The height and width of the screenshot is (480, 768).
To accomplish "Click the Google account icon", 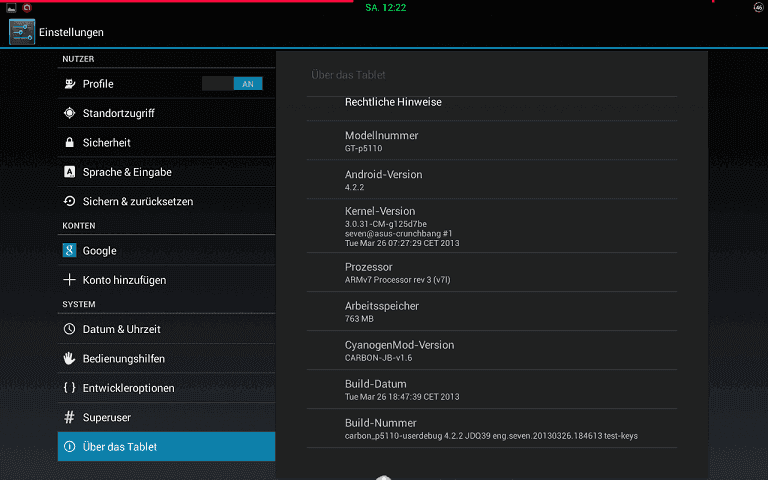I will pyautogui.click(x=69, y=250).
